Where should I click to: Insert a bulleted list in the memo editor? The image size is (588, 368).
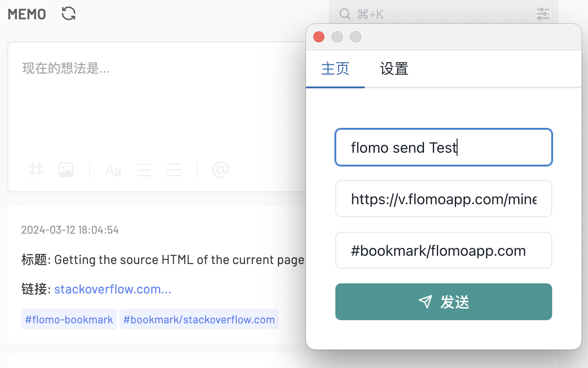click(x=144, y=170)
